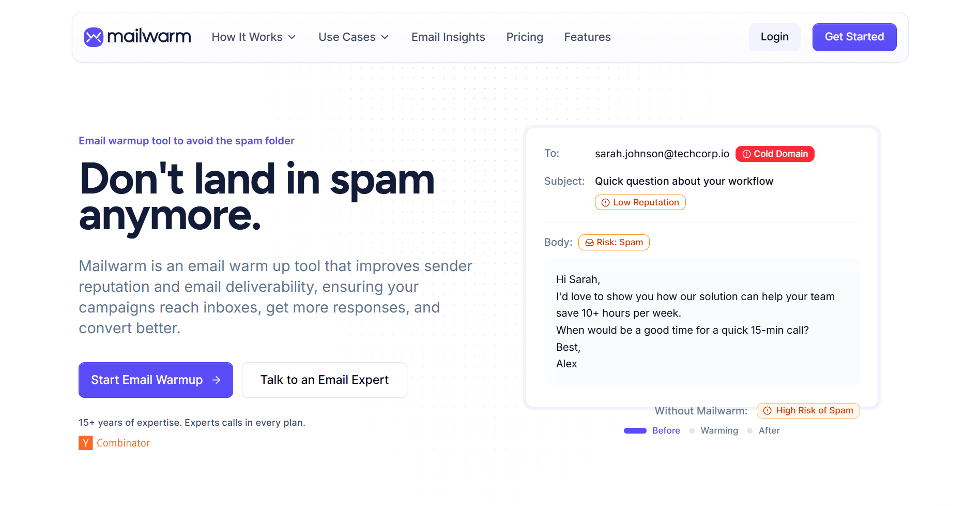Open the Use Cases menu
Screen dimensions: 980x506
point(354,37)
